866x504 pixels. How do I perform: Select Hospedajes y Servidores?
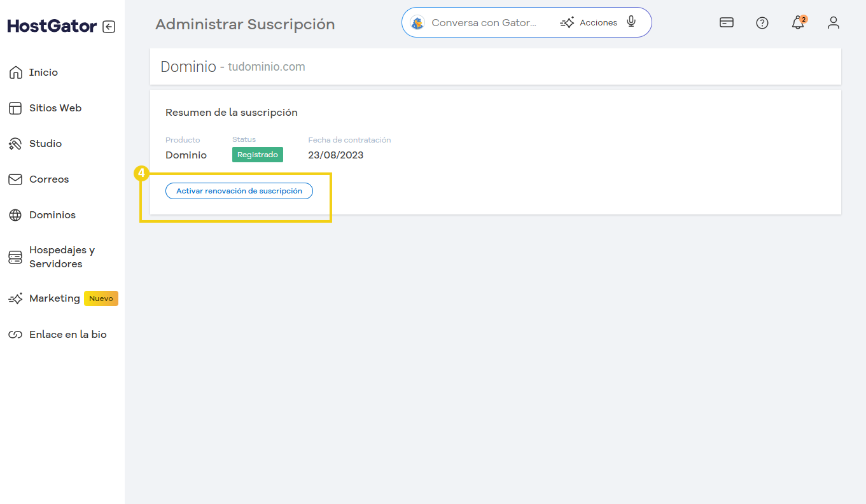tap(61, 257)
